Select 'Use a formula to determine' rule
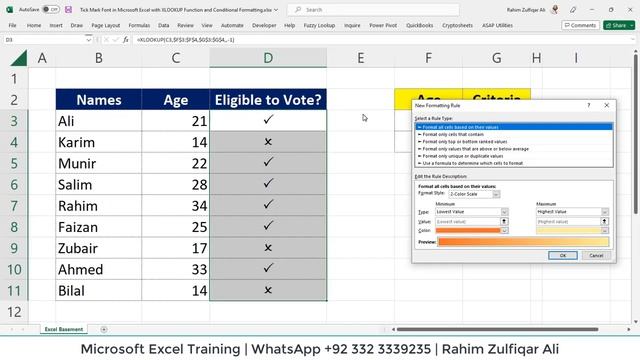This screenshot has height=360, width=640. [x=514, y=163]
